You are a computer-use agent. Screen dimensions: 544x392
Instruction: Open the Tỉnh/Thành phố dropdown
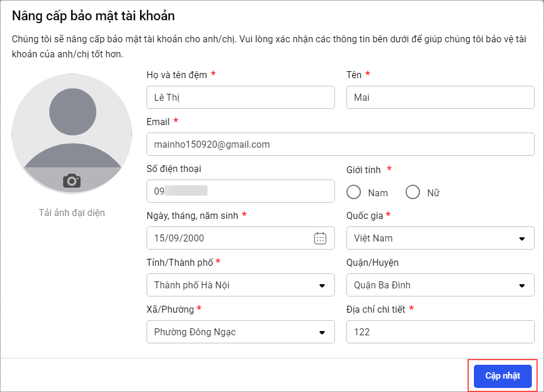pyautogui.click(x=240, y=285)
